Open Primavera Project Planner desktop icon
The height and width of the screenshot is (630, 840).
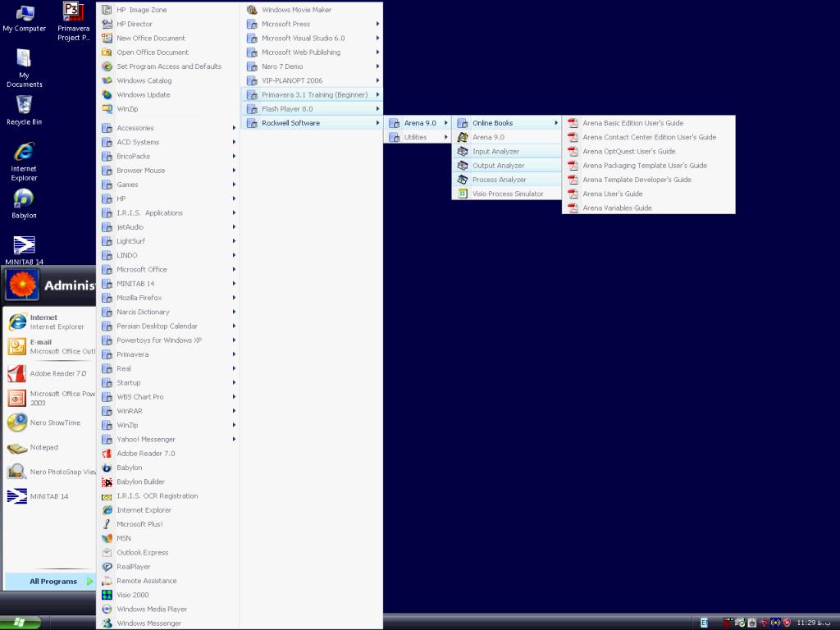pos(73,21)
